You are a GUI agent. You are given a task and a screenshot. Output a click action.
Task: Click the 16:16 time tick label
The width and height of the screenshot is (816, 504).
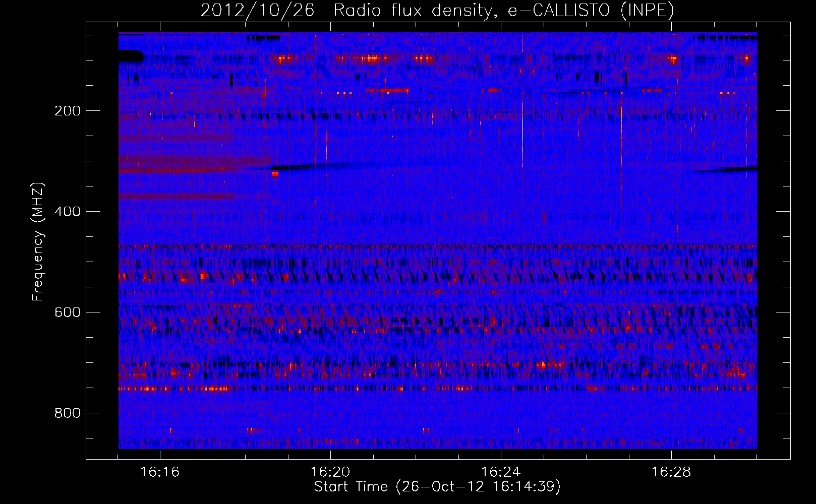160,472
